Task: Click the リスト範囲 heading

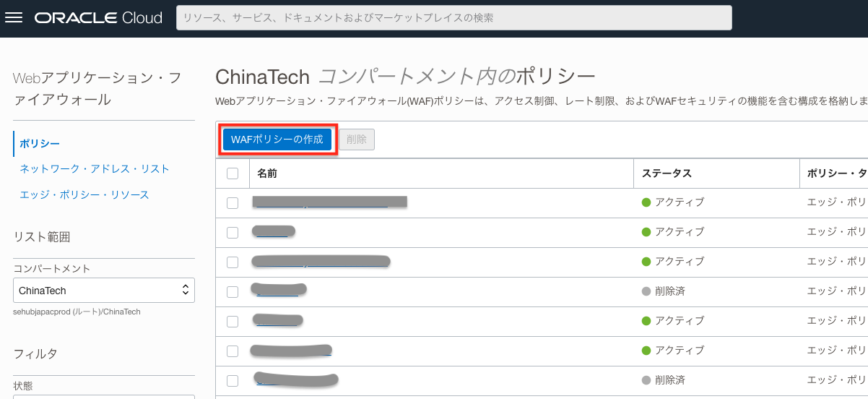Action: tap(42, 237)
